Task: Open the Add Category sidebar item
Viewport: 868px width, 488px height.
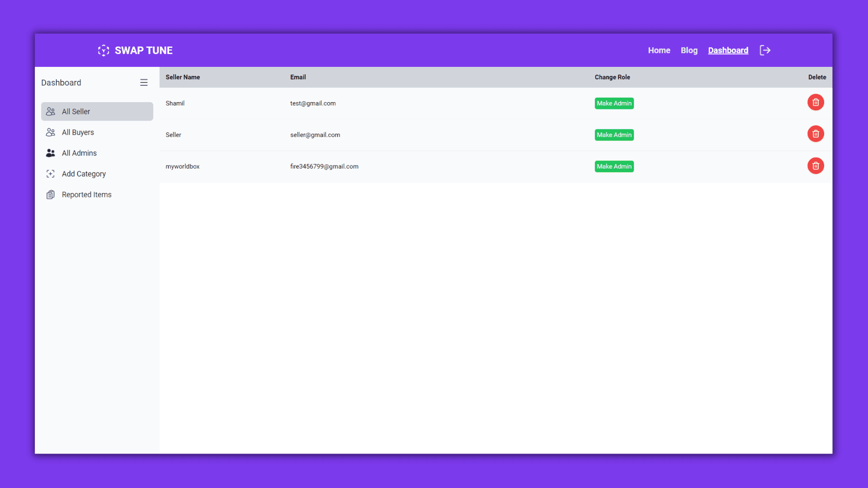Action: click(x=97, y=174)
